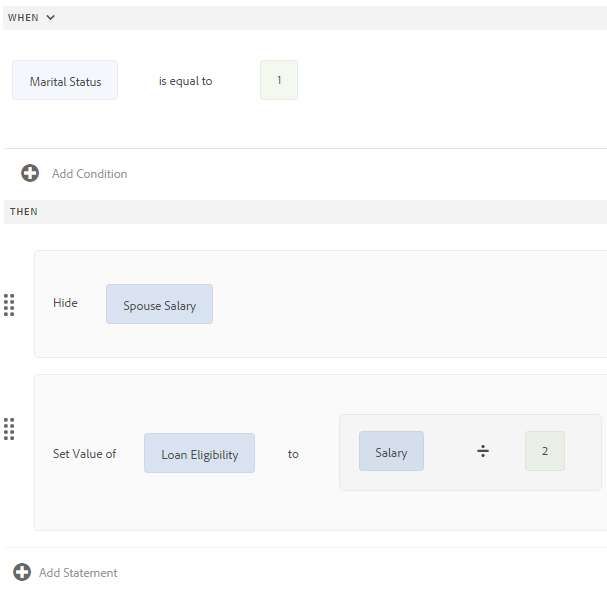Image resolution: width=607 pixels, height=595 pixels.
Task: Grab the drag handle beside Set Value statement
Action: pos(9,429)
